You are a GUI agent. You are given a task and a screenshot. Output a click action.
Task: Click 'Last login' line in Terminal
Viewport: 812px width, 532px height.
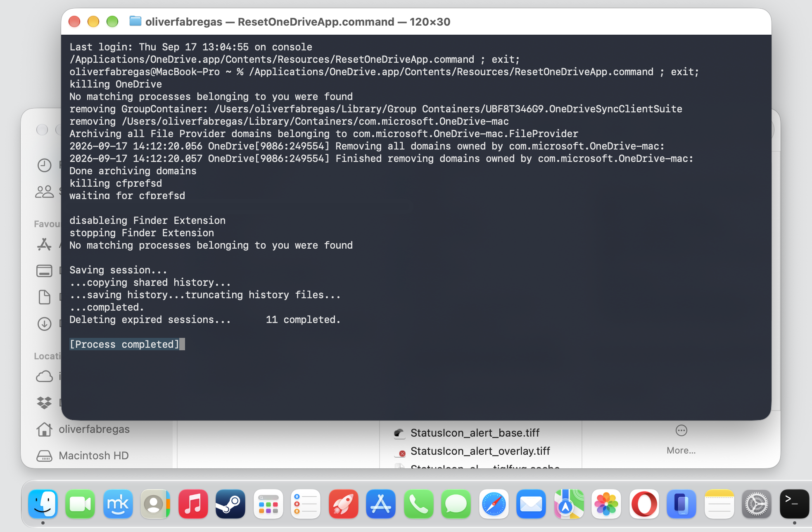(x=191, y=47)
